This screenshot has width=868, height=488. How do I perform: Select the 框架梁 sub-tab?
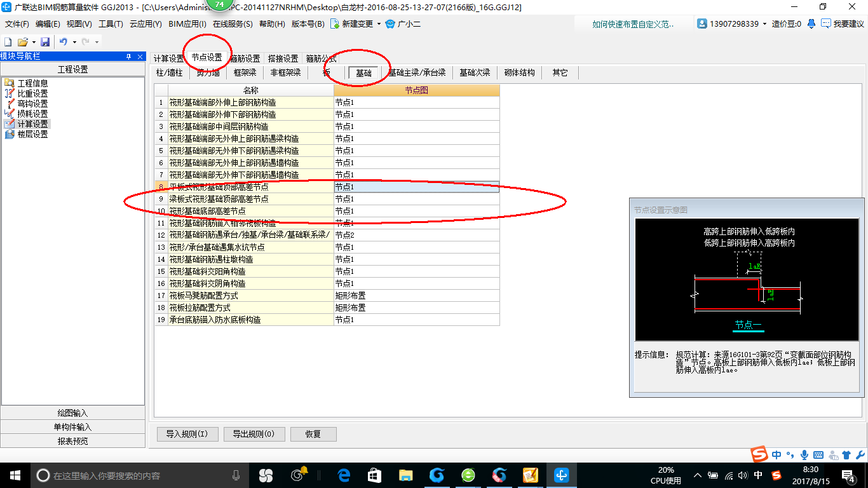245,72
